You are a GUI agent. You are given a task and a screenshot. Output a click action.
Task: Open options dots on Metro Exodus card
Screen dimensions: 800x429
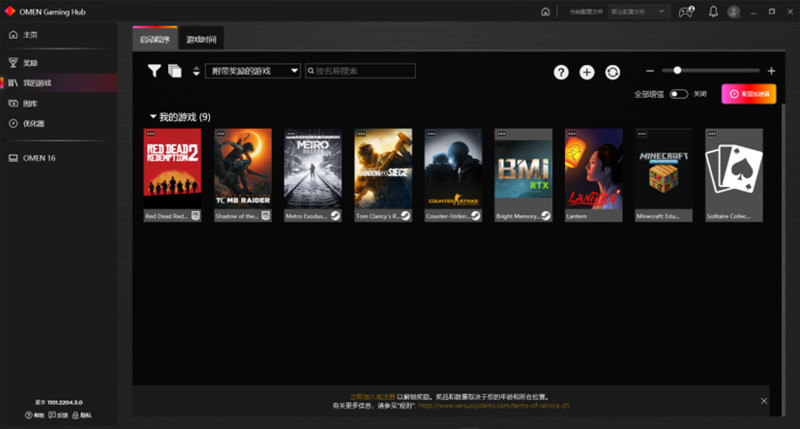pos(291,134)
